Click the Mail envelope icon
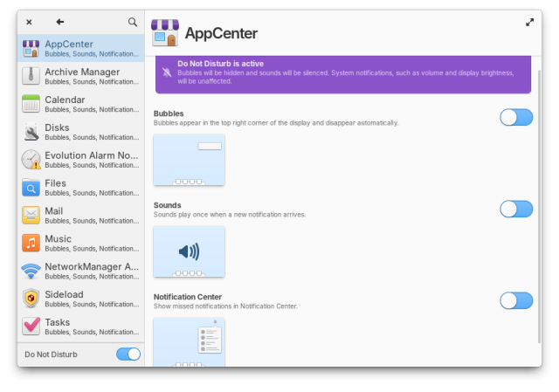The height and width of the screenshot is (392, 559). coord(31,216)
